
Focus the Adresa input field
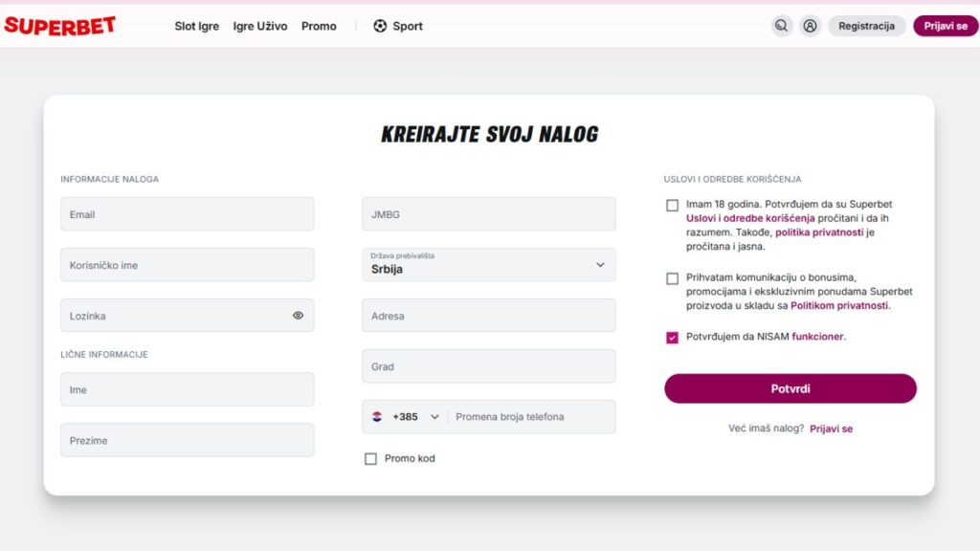489,315
